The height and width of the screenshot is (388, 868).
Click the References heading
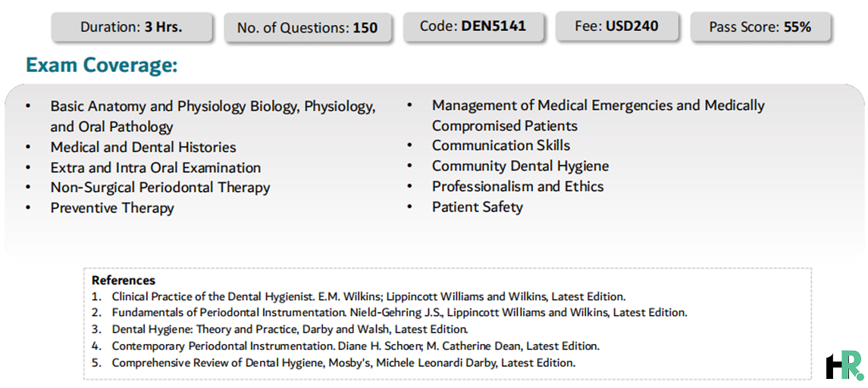(x=124, y=280)
